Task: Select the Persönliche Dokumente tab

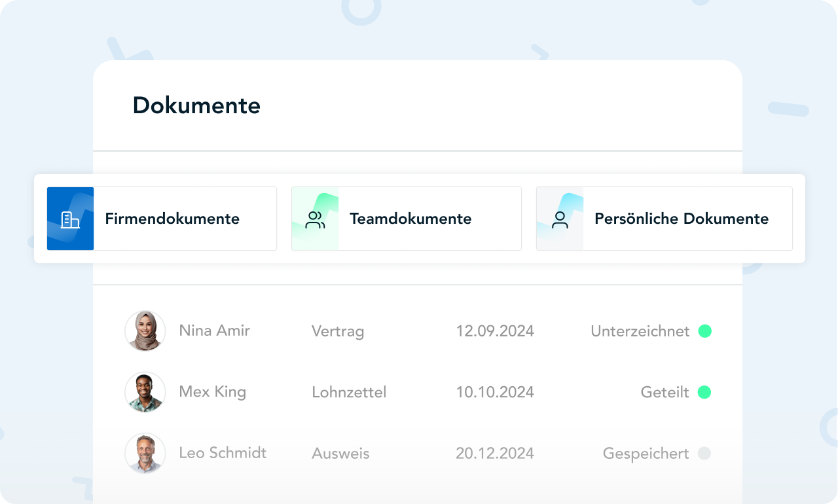Action: [x=681, y=219]
